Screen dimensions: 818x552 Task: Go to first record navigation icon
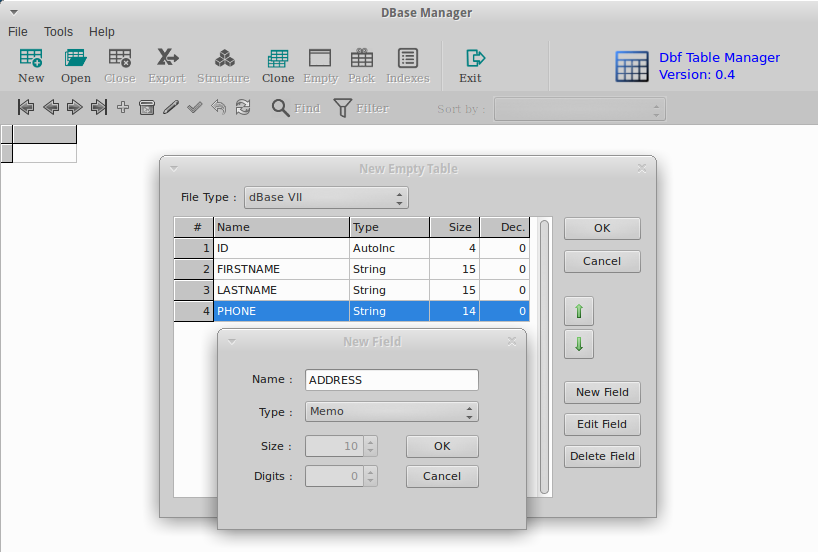coord(26,107)
